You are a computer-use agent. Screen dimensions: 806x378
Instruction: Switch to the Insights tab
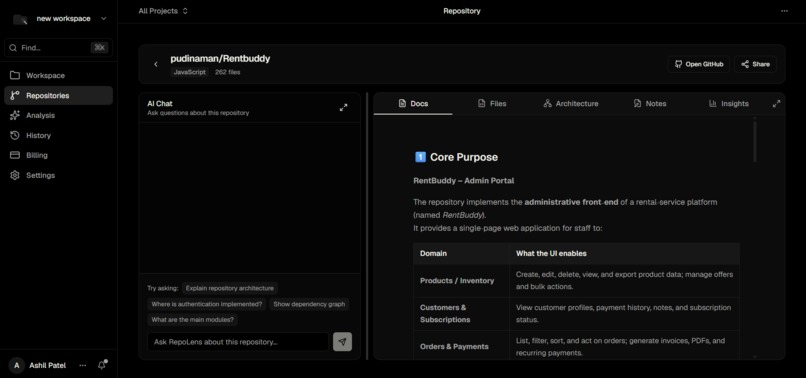pyautogui.click(x=728, y=104)
